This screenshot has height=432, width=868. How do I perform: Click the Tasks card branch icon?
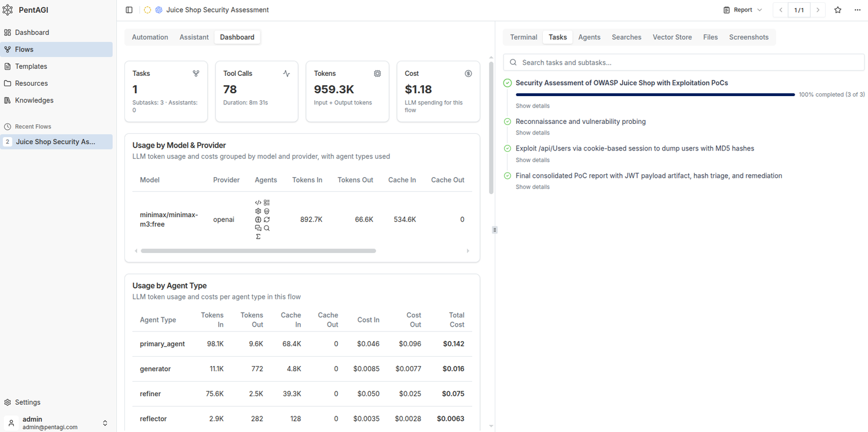(196, 74)
